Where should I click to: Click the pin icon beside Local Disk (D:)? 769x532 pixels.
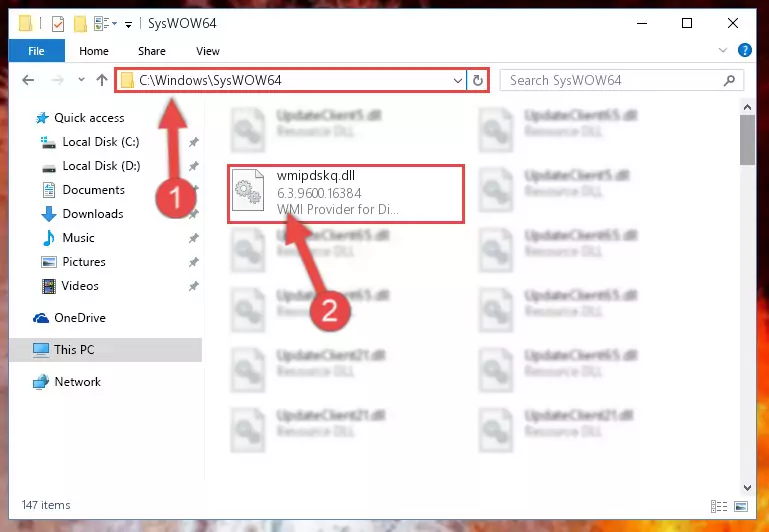tap(194, 166)
